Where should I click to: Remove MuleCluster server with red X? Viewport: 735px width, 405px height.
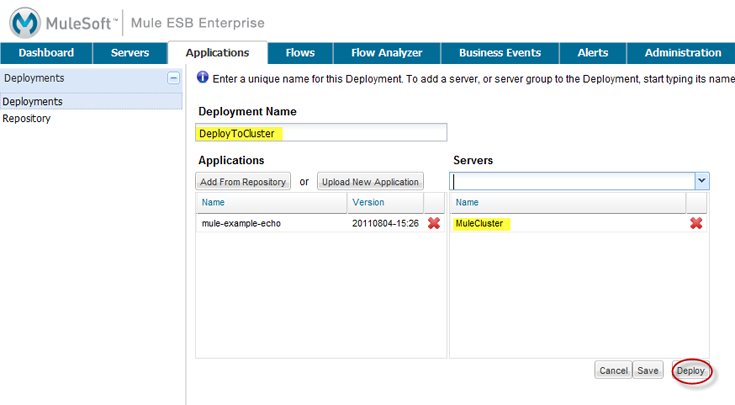(696, 223)
